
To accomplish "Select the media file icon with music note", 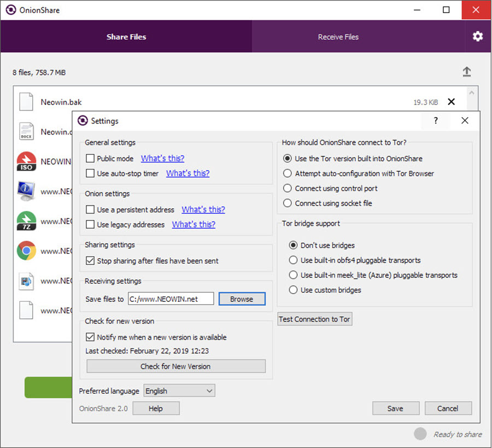I will click(26, 281).
